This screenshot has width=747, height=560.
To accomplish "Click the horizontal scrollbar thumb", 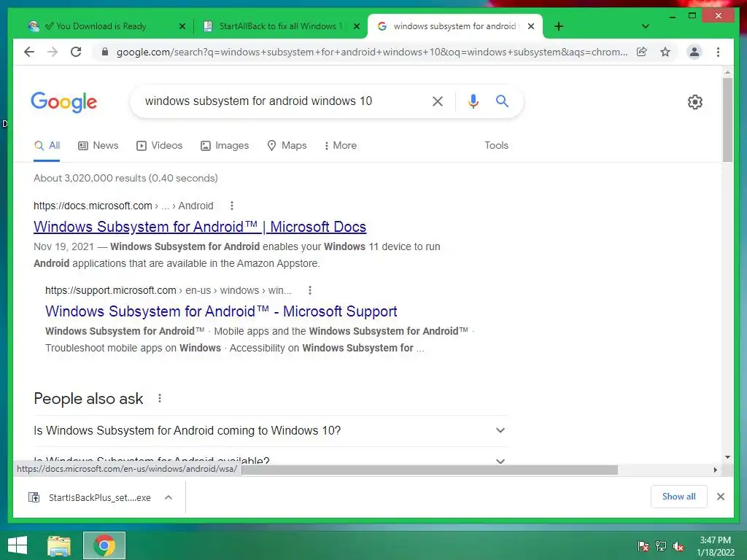I will [x=429, y=470].
